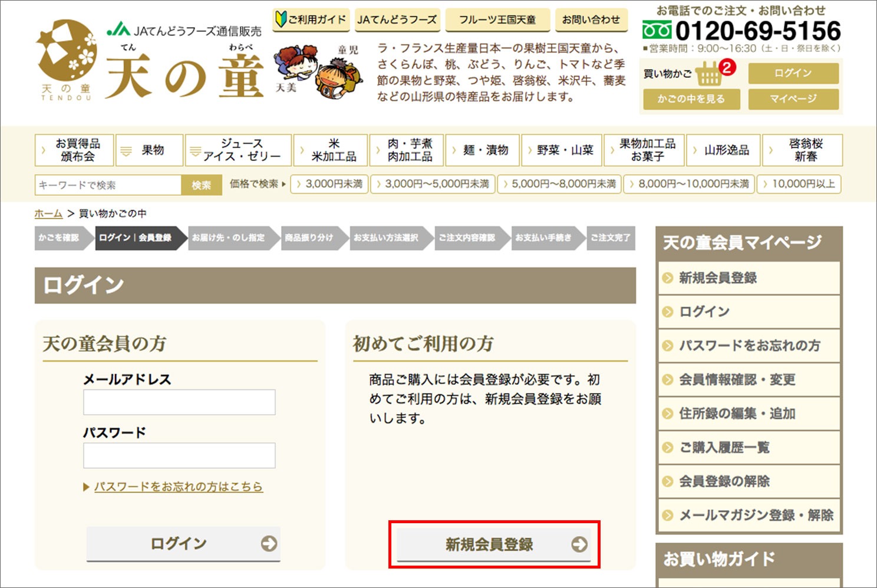
Task: Click the arrow icon on ログイン button
Action: (x=269, y=543)
